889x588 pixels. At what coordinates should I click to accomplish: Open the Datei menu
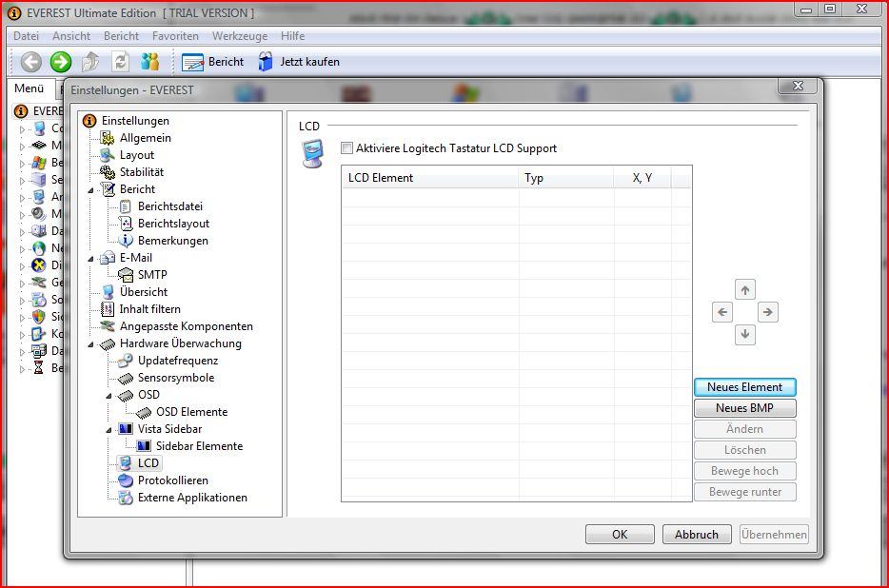pos(26,36)
